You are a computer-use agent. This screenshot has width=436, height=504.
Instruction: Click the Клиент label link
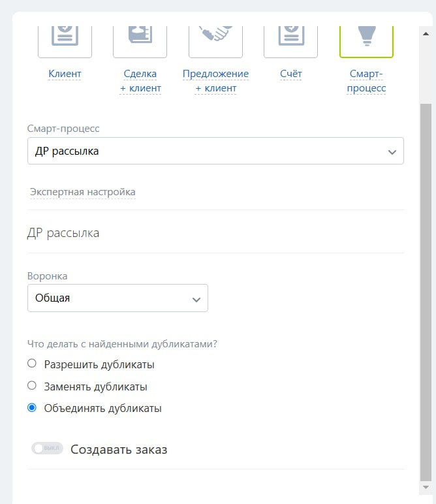[65, 74]
